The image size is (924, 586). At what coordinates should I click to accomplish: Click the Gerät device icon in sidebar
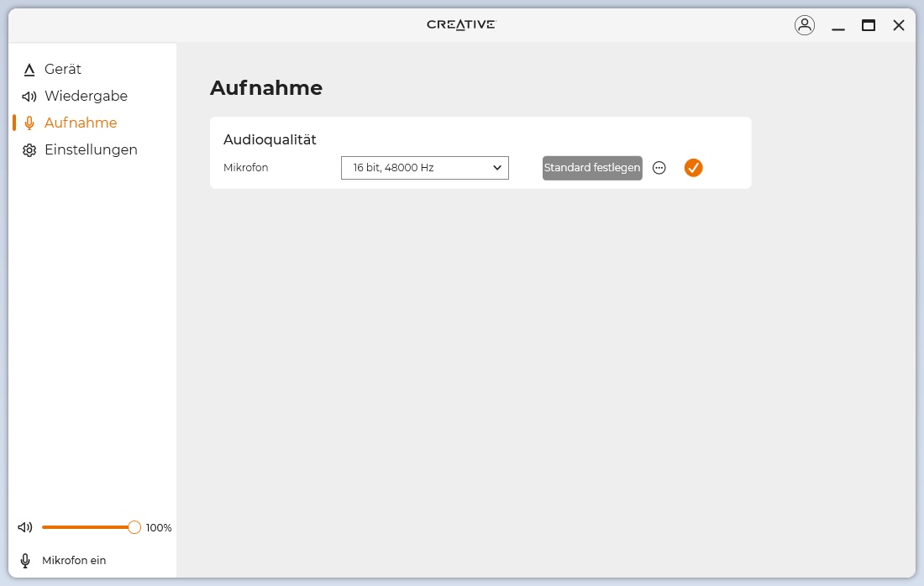click(x=29, y=70)
